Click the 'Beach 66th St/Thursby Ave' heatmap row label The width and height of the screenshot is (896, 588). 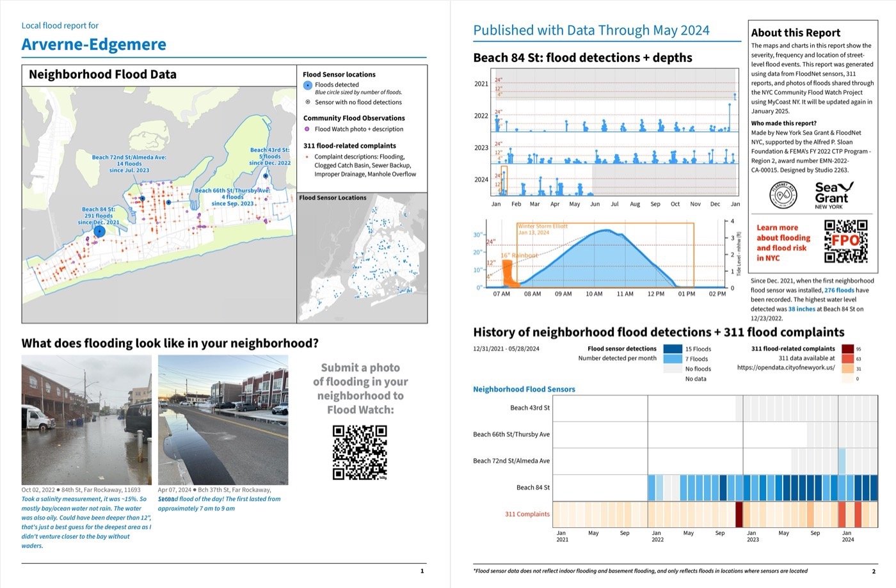coord(511,434)
